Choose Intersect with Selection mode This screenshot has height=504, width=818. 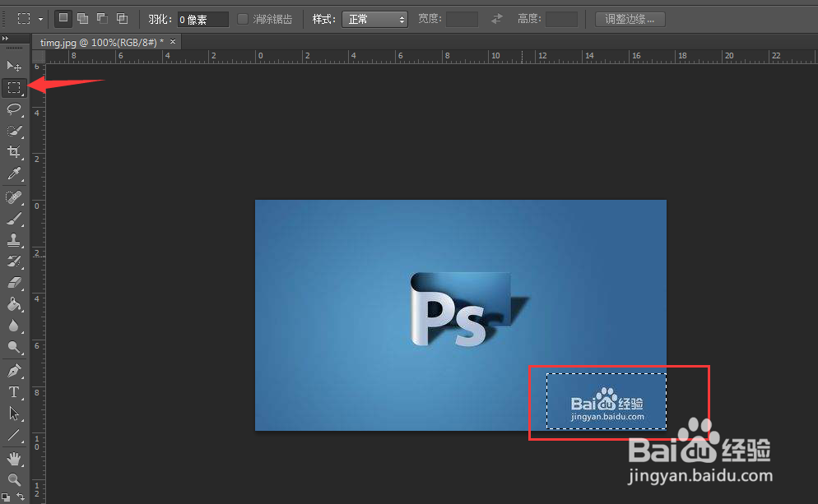coord(122,19)
